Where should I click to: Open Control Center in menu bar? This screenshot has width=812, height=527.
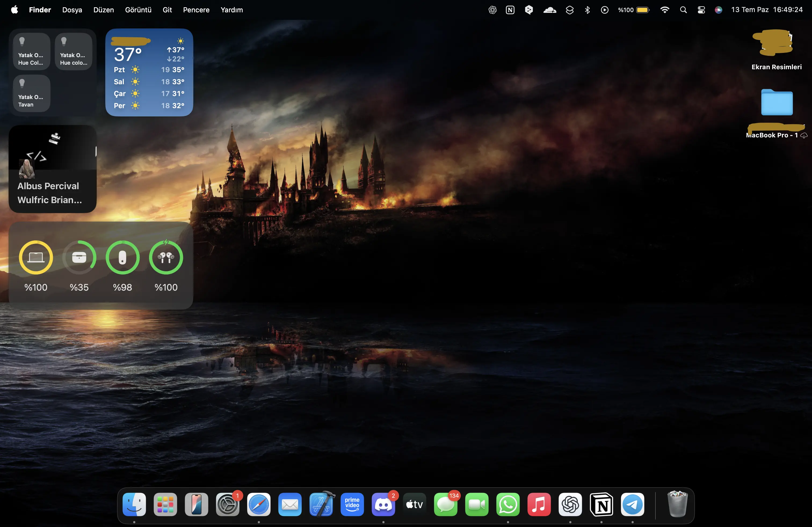pyautogui.click(x=701, y=10)
